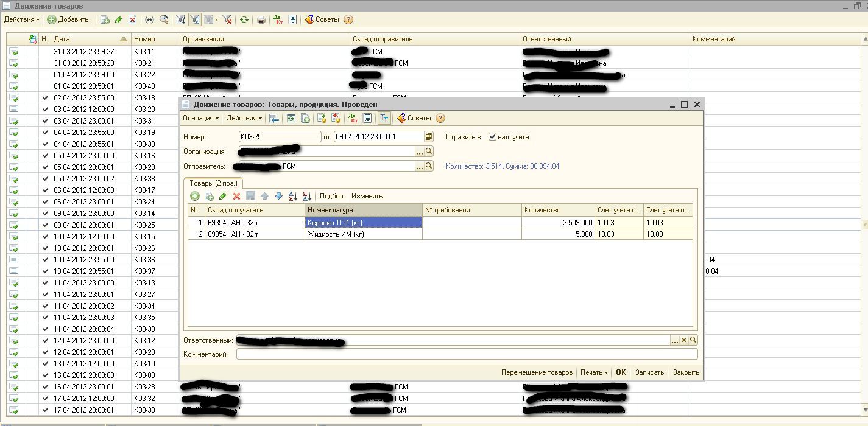The width and height of the screenshot is (868, 426).
Task: Select the Товары (2 поз.) tab
Action: pos(213,183)
